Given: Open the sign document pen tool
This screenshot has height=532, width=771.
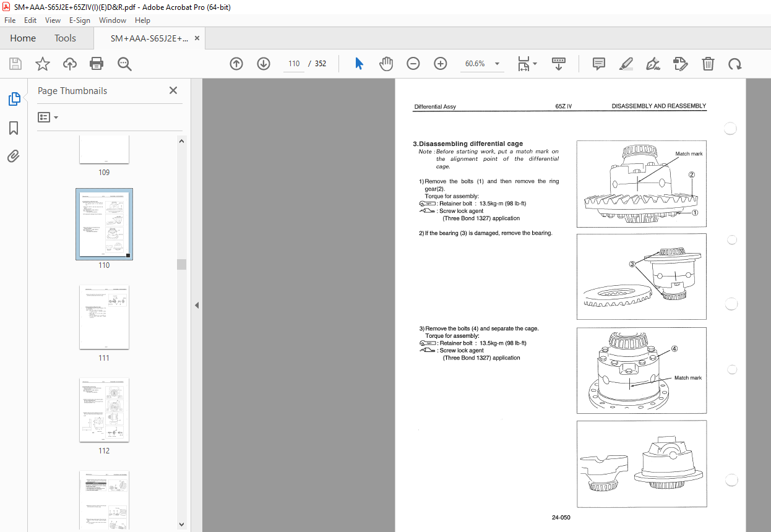Looking at the screenshot, I should tap(653, 64).
